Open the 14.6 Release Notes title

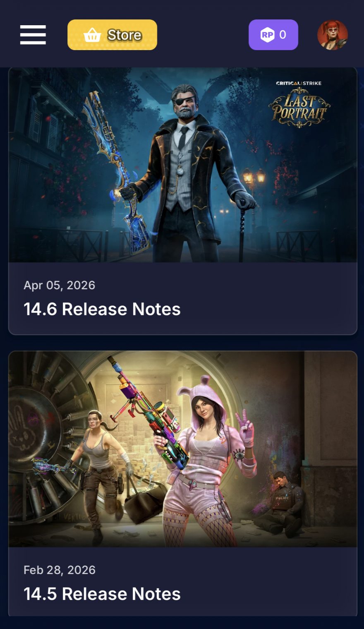coord(102,309)
